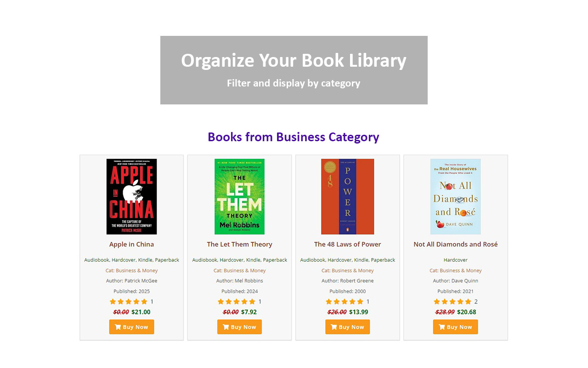
Task: Open the book title The 48 Laws of Power
Action: pyautogui.click(x=347, y=244)
